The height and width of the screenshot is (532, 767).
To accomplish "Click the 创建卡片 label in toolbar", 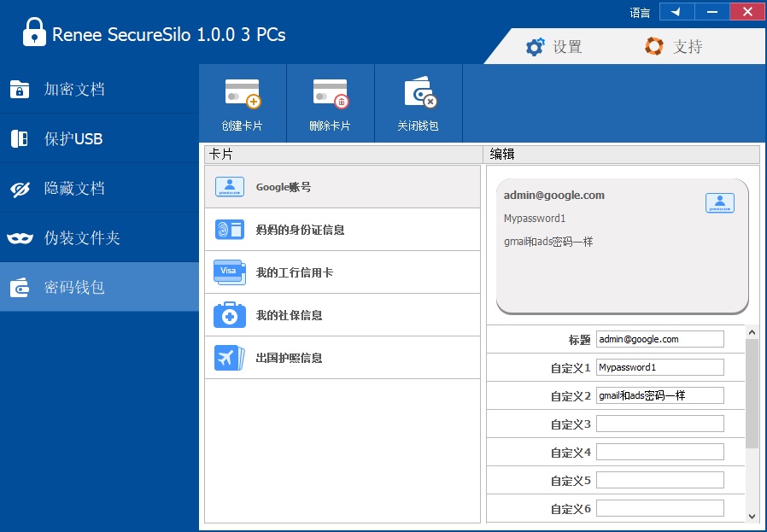I will coord(242,126).
